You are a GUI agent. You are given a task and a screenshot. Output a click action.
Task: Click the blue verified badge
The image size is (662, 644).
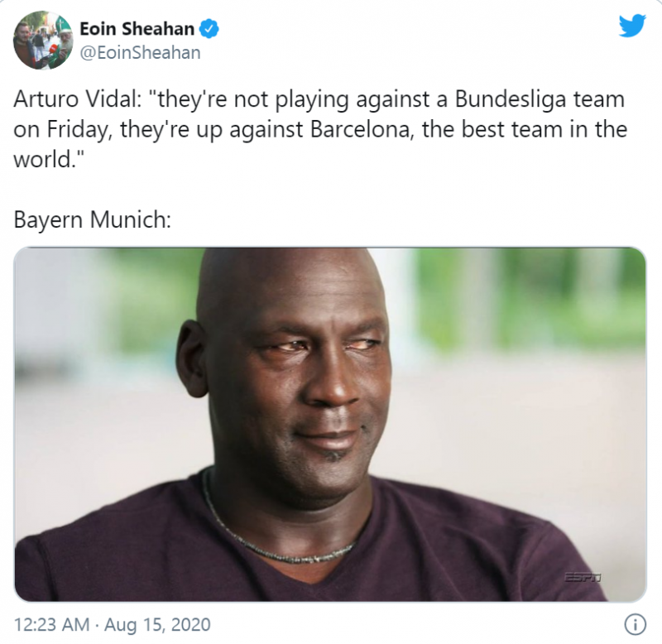[209, 29]
